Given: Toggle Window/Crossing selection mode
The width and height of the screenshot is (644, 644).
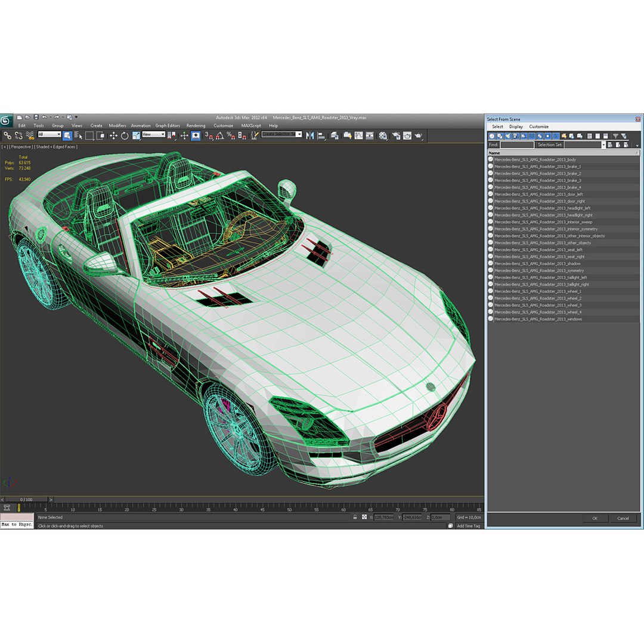Looking at the screenshot, I should (x=100, y=135).
